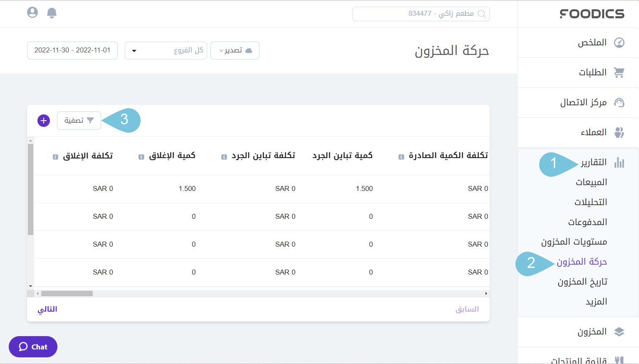Click the date range field

pyautogui.click(x=72, y=50)
